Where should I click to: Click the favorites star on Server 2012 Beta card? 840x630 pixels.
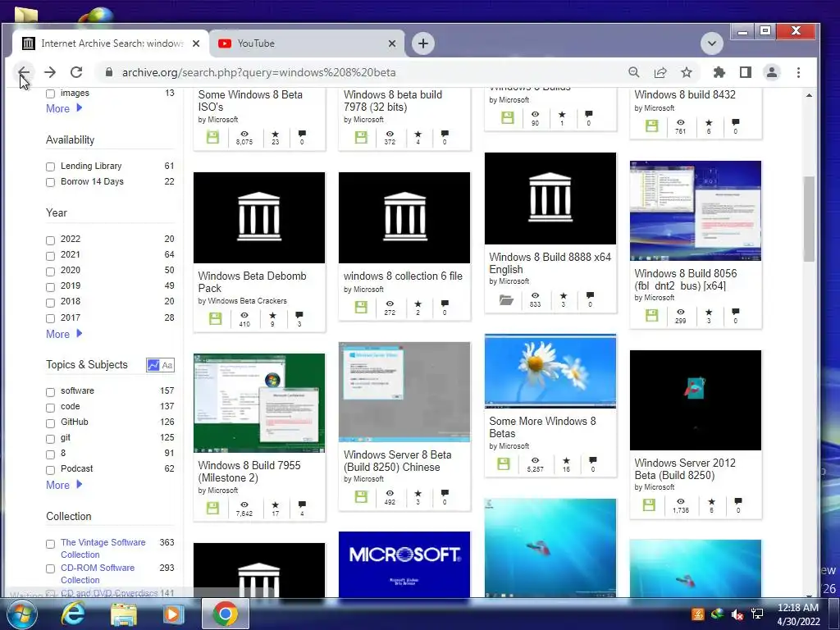tap(711, 501)
